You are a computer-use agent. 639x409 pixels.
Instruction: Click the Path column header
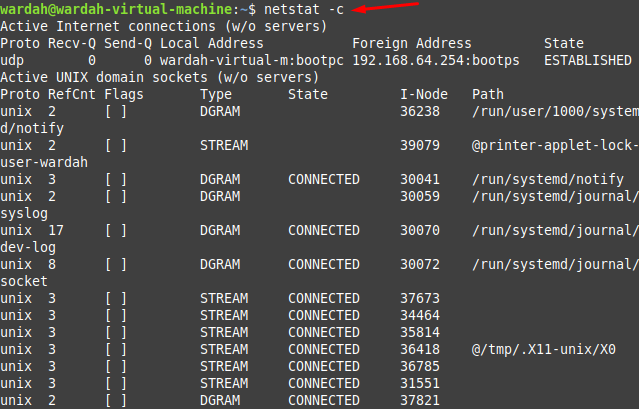[x=488, y=95]
